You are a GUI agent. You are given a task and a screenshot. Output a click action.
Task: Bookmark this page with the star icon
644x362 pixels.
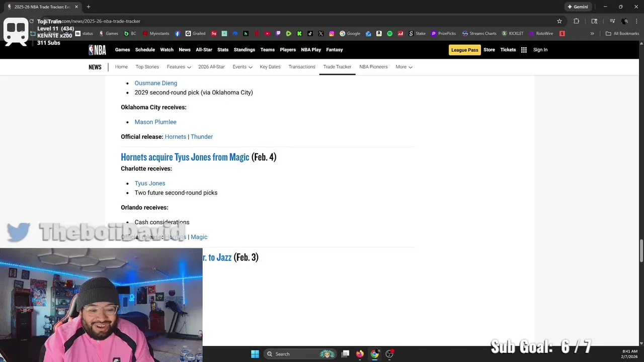[559, 21]
